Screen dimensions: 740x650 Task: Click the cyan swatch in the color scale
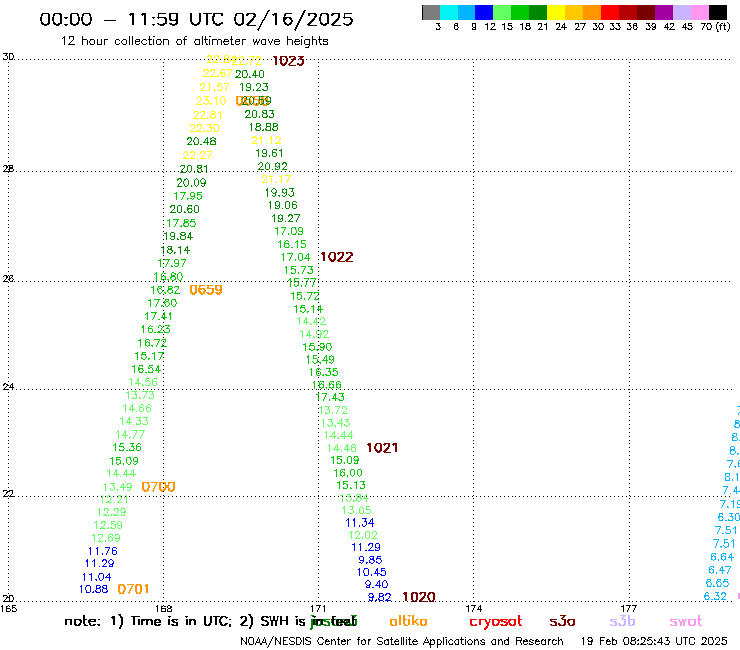(449, 12)
